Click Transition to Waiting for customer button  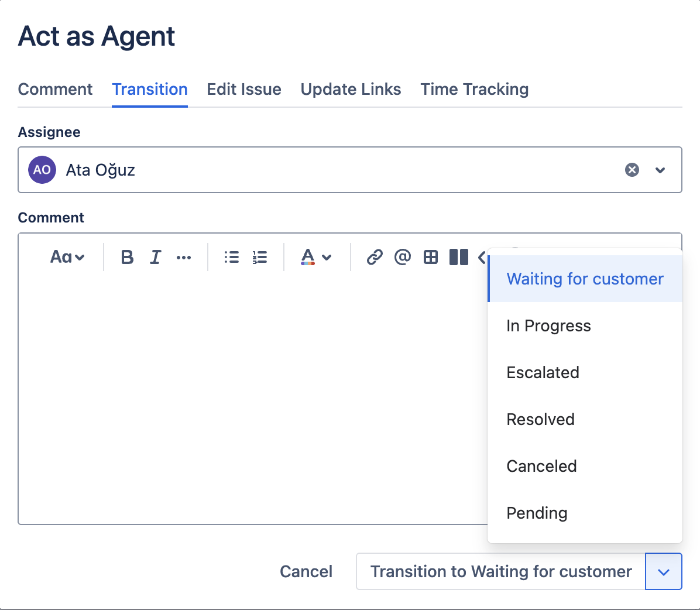pyautogui.click(x=501, y=571)
